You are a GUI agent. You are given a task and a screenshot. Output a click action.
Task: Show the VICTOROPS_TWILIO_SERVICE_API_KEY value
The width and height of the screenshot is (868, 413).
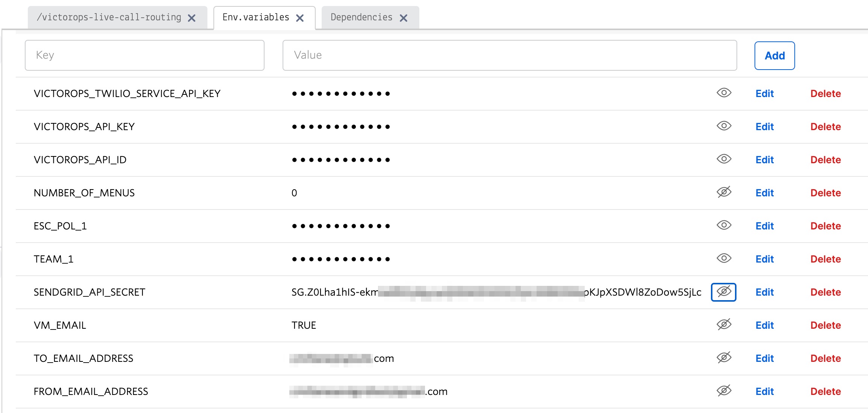723,93
